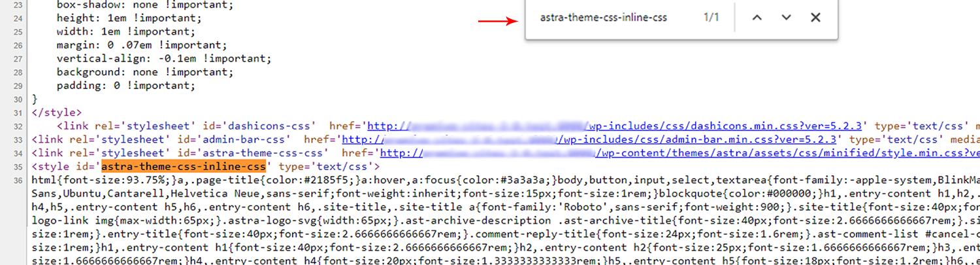This screenshot has height=265, width=980.
Task: Click the 'height: 1em !important;' line
Action: click(129, 18)
